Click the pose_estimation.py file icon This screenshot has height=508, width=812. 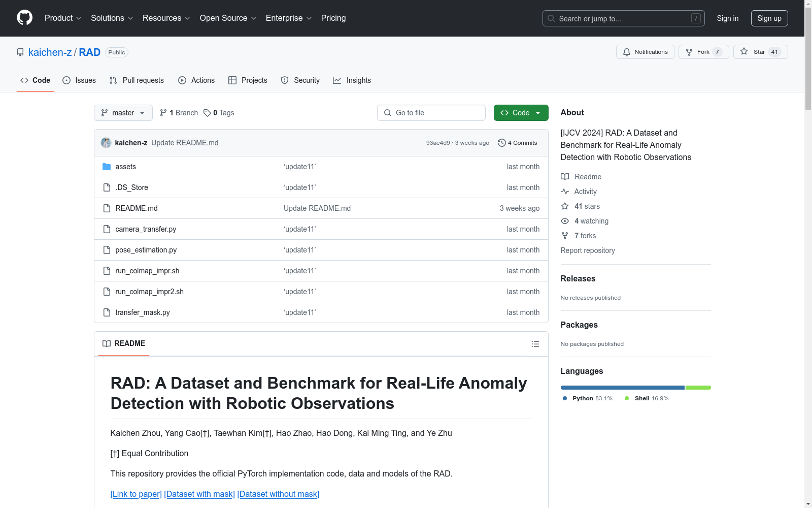[107, 250]
